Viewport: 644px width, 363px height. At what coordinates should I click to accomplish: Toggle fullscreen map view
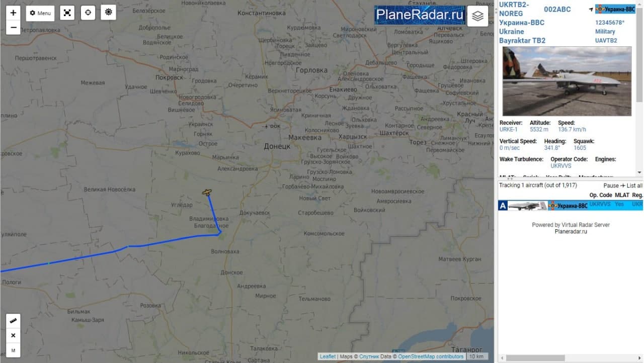point(67,13)
